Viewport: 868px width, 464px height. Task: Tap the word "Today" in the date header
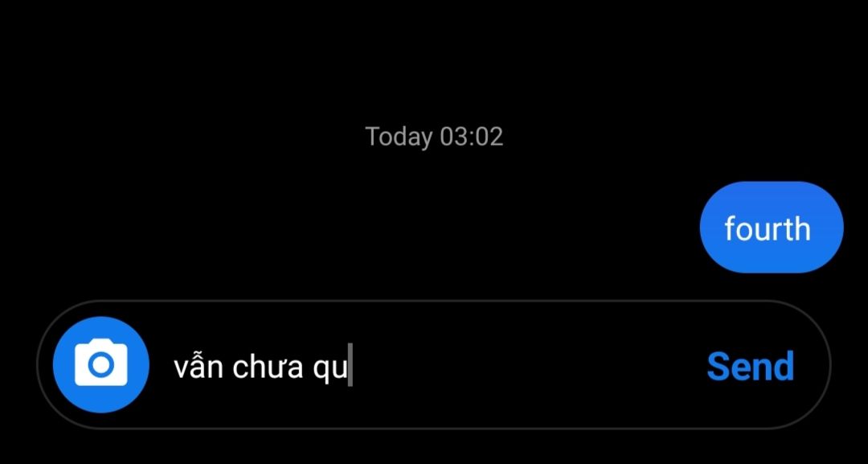pos(399,137)
